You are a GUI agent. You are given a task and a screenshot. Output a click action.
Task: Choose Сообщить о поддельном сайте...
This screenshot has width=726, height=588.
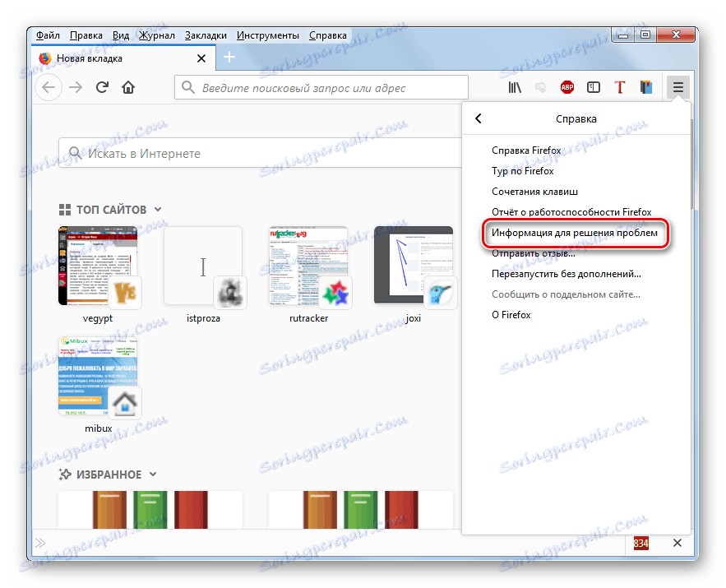pos(566,294)
